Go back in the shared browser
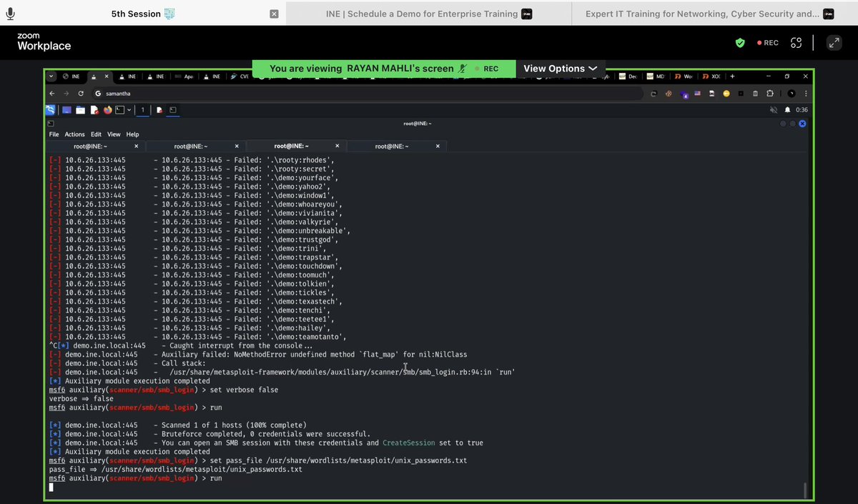 point(51,94)
